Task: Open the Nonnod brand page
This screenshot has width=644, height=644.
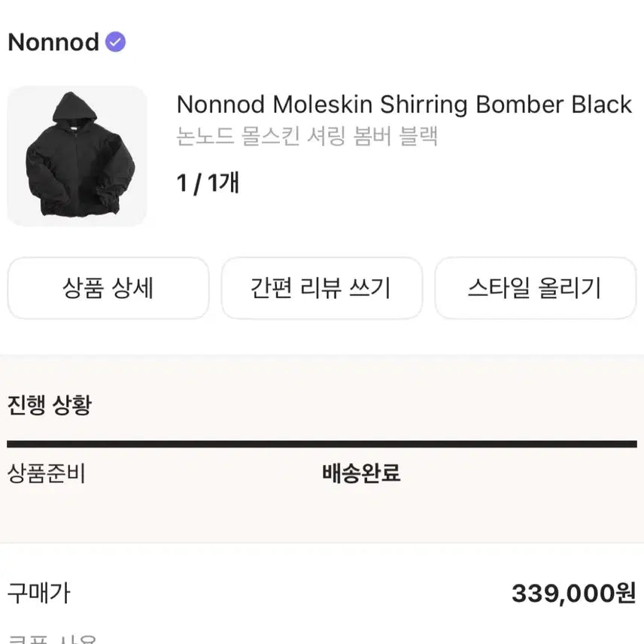Action: click(53, 42)
